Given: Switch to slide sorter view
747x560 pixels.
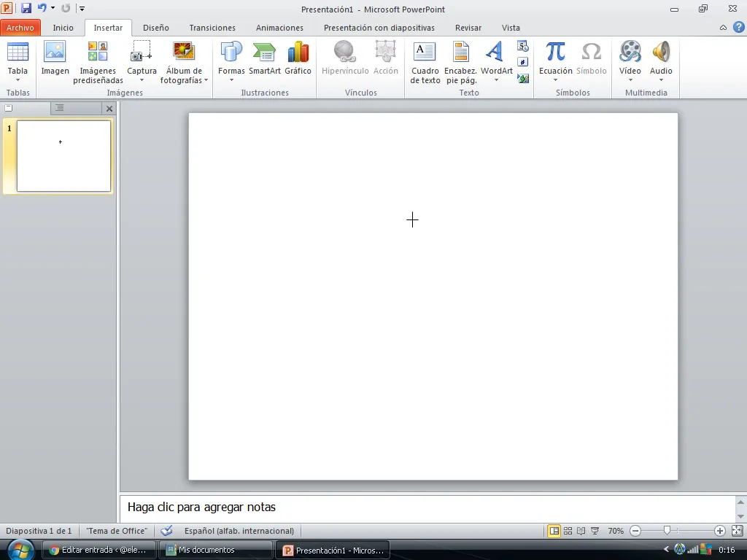Looking at the screenshot, I should coord(568,531).
